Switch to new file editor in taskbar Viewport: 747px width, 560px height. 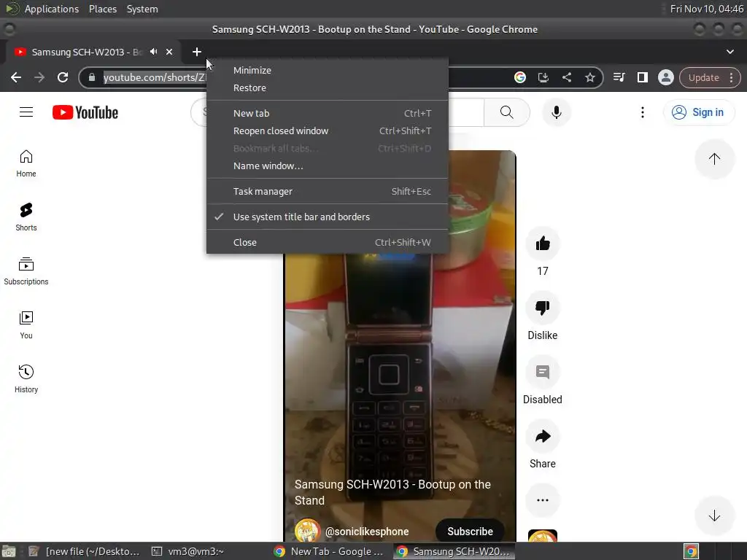point(85,551)
